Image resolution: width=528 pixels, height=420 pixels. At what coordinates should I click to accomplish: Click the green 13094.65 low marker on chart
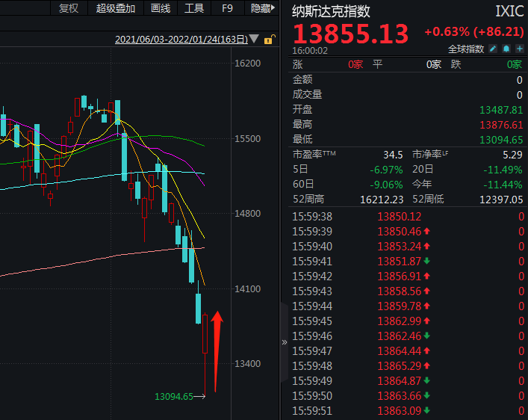[174, 396]
